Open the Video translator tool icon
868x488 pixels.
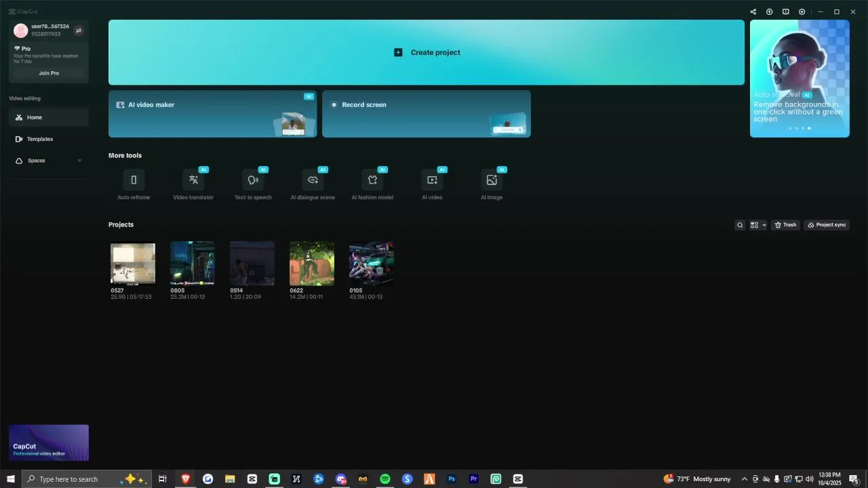coord(193,180)
